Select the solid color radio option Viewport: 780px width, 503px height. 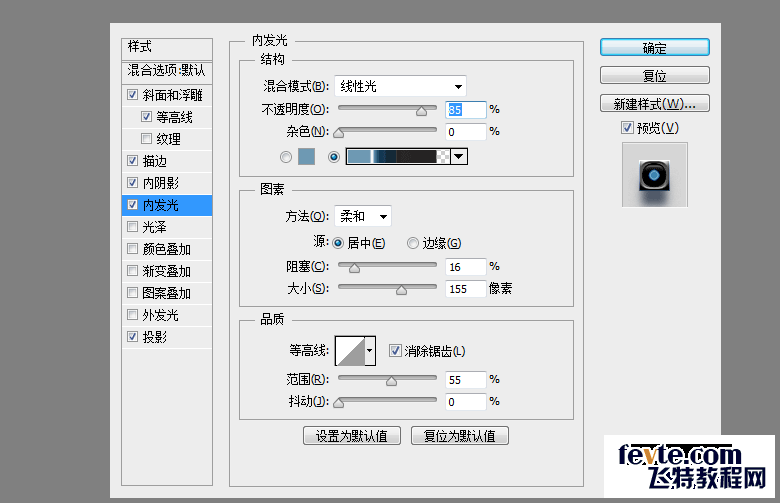tap(287, 157)
